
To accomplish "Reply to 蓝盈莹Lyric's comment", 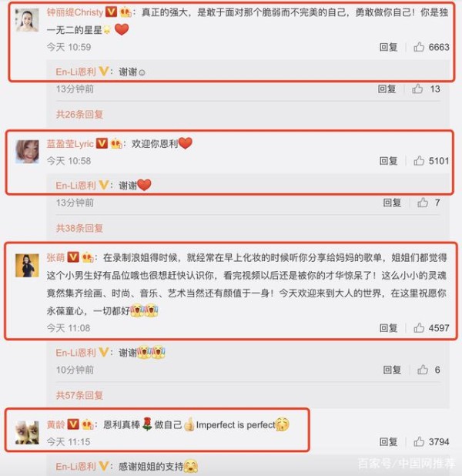I will (x=389, y=160).
